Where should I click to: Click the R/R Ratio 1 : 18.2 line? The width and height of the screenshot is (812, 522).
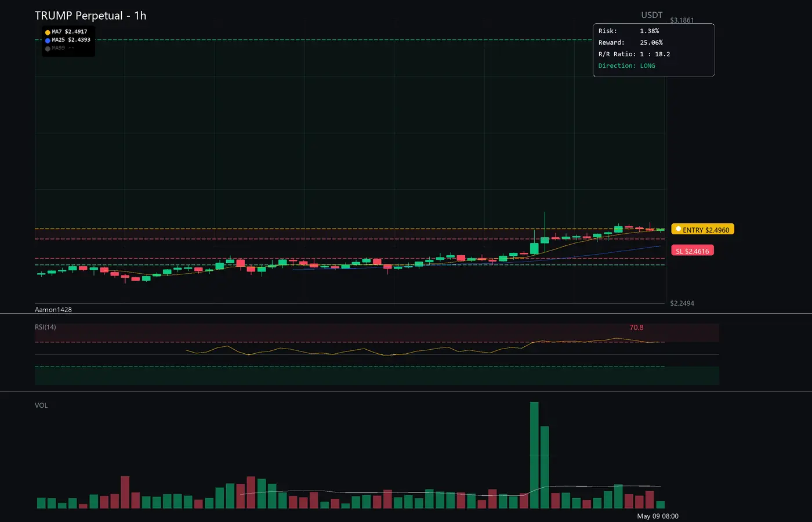635,54
